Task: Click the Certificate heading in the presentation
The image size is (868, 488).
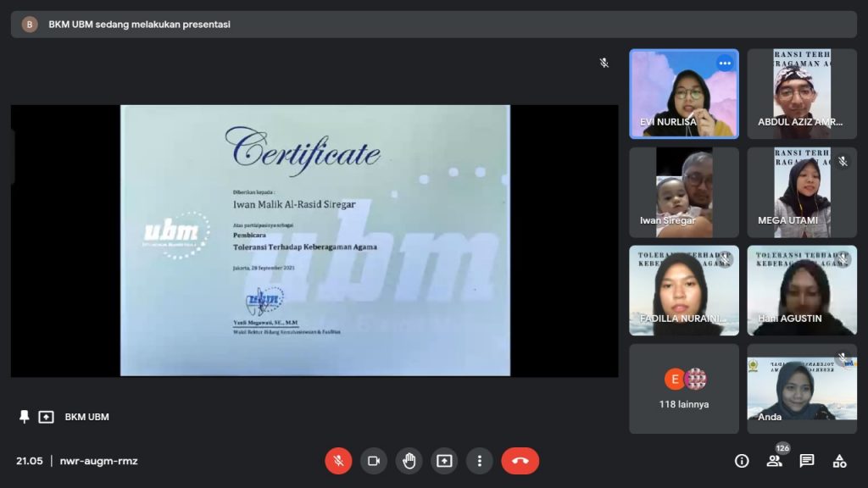Action: tap(303, 151)
